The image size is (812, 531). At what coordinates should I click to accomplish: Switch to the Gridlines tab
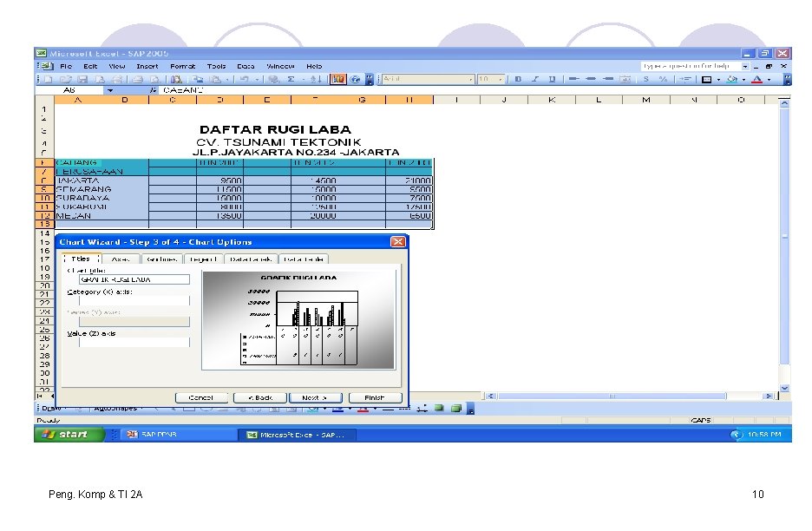pyautogui.click(x=161, y=259)
